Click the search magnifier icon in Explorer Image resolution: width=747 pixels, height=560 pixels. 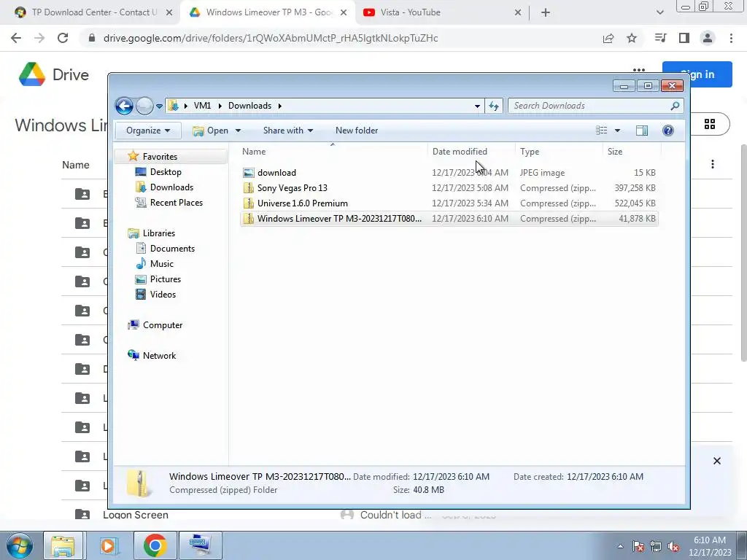point(675,106)
